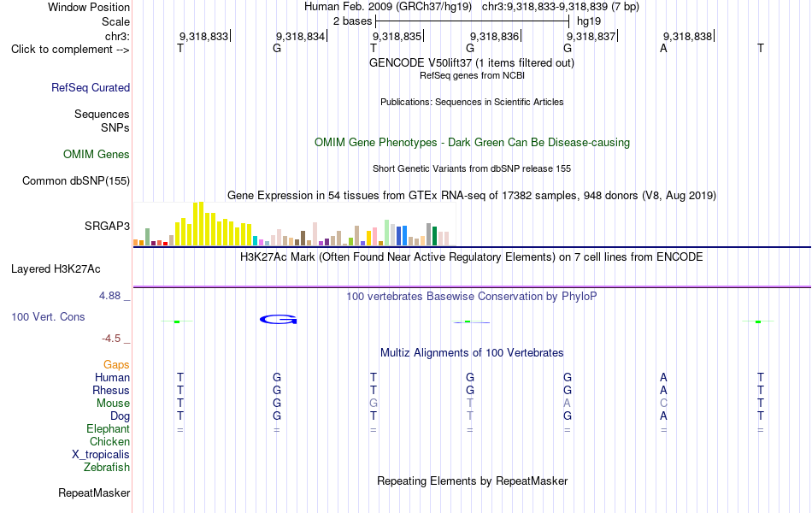Click the RefSeq Curated track label
This screenshot has width=812, height=513.
[91, 87]
